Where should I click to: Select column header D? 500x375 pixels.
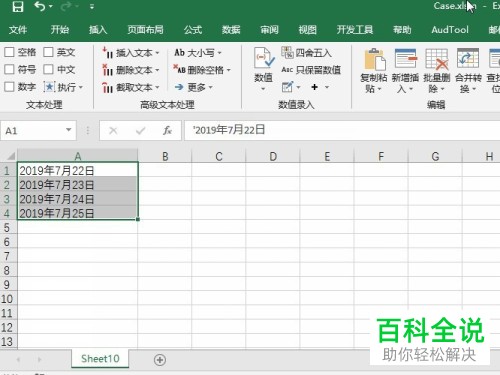point(273,156)
